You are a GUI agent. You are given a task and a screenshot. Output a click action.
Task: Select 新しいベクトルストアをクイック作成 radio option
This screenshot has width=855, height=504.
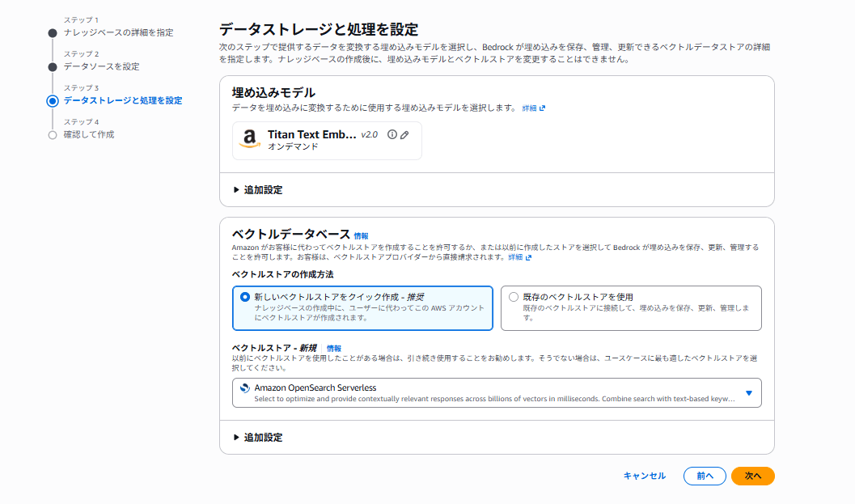click(x=245, y=297)
